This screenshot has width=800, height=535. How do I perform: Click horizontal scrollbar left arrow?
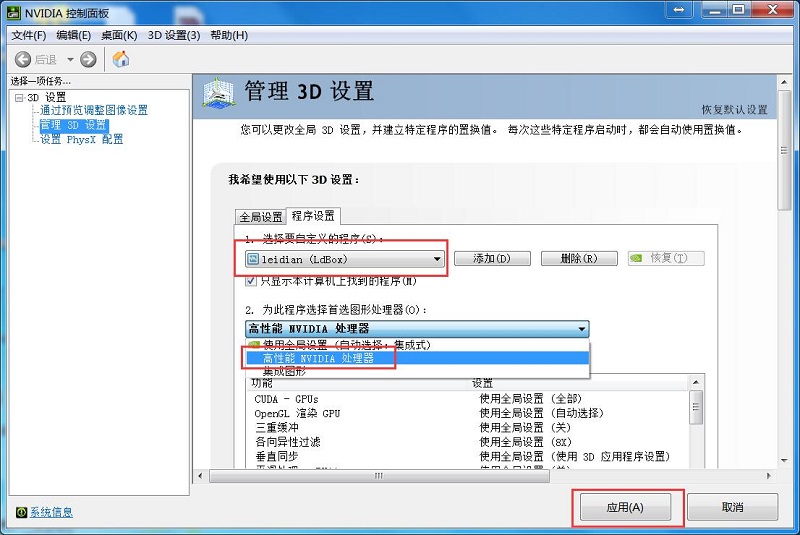click(201, 476)
